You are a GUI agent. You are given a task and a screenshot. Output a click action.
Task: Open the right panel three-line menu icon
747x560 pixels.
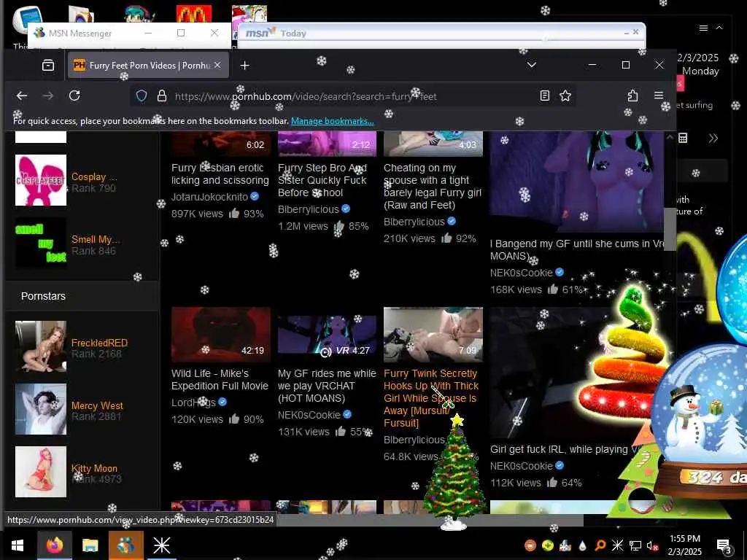703,28
